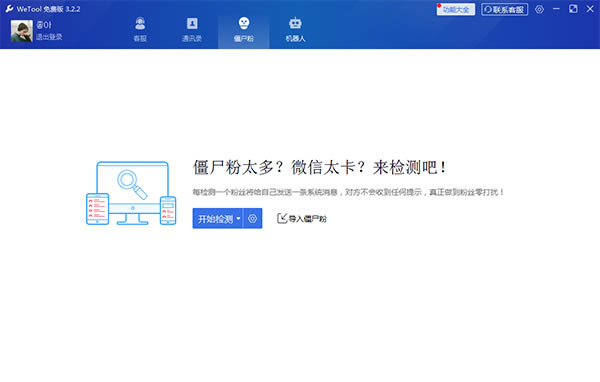This screenshot has height=382, width=600.
Task: Open the user avatar picture
Action: click(x=21, y=31)
